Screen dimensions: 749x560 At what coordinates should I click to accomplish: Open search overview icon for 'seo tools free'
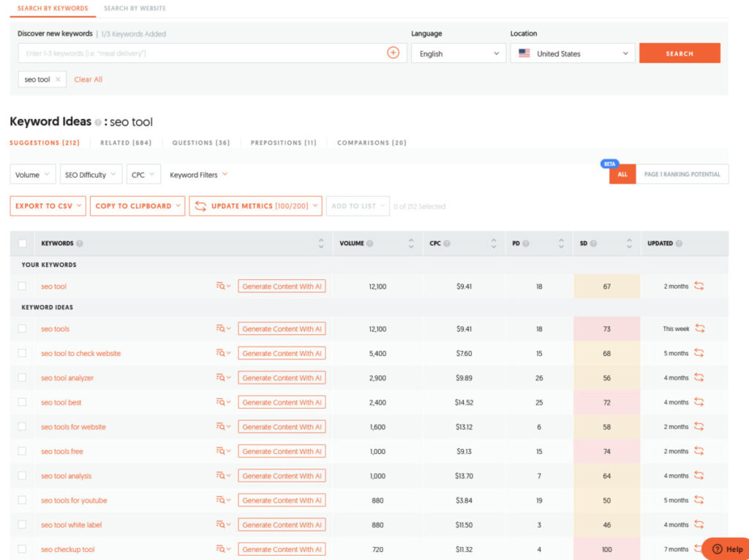222,451
